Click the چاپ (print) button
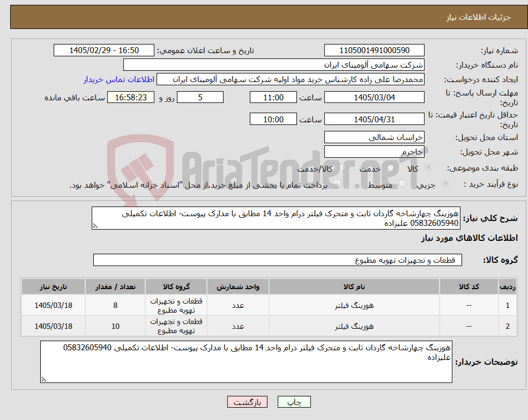The image size is (528, 420). point(294,402)
